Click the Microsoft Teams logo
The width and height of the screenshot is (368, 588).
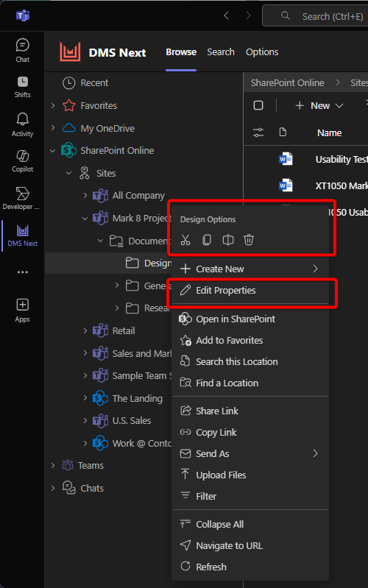[23, 15]
